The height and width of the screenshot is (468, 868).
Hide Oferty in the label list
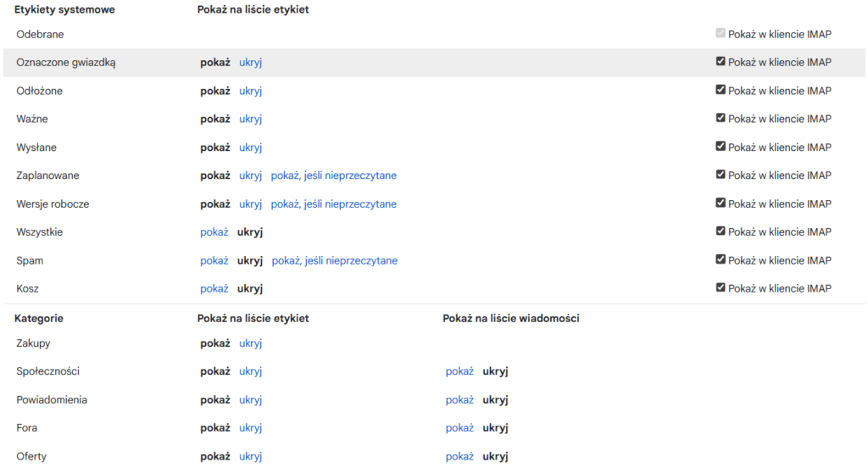(250, 456)
